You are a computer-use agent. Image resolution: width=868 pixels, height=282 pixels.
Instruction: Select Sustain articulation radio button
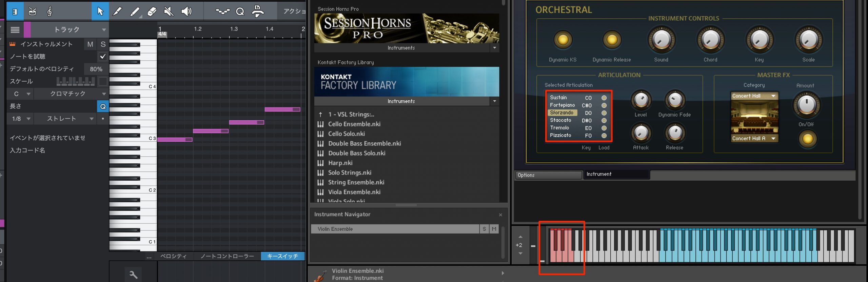604,98
